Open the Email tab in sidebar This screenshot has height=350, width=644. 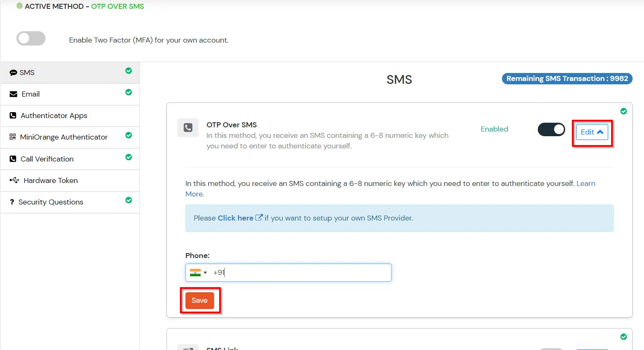[70, 94]
